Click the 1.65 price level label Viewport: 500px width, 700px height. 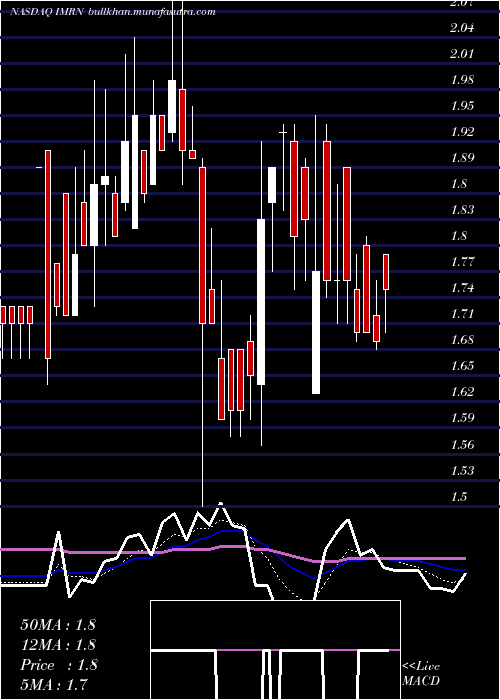point(462,366)
